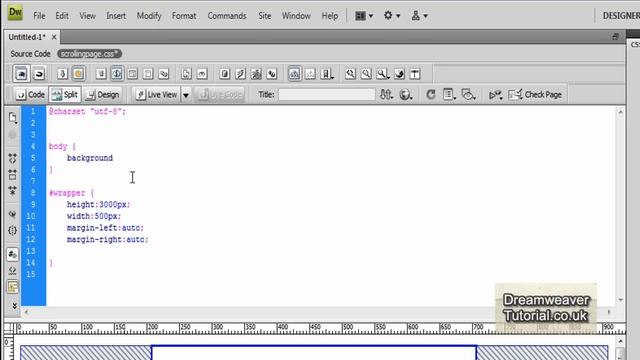Image resolution: width=640 pixels, height=360 pixels.
Task: Click the '@charset "utf-8";' line
Action: pos(87,111)
